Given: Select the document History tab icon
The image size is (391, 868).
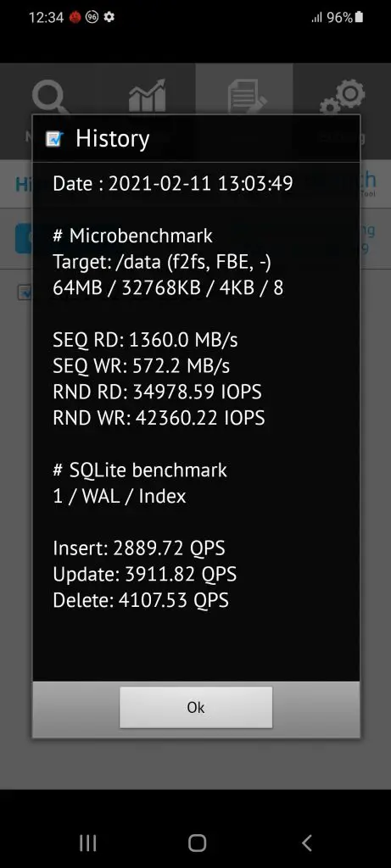Looking at the screenshot, I should [x=244, y=97].
